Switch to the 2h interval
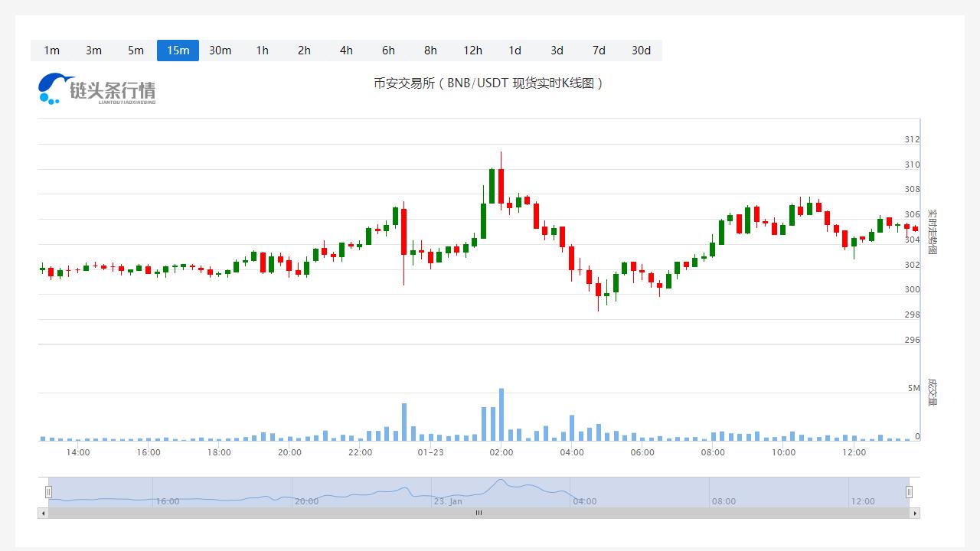 [304, 51]
